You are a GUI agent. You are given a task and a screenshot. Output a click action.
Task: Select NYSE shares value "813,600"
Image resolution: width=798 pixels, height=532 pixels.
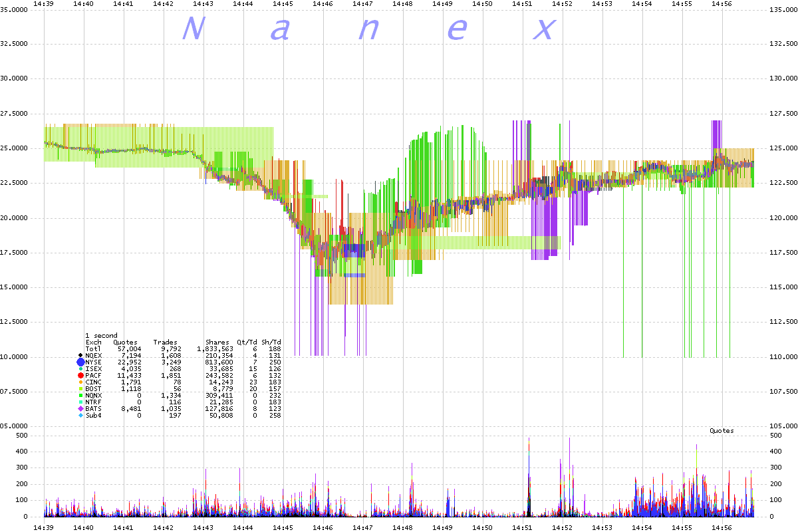(219, 362)
